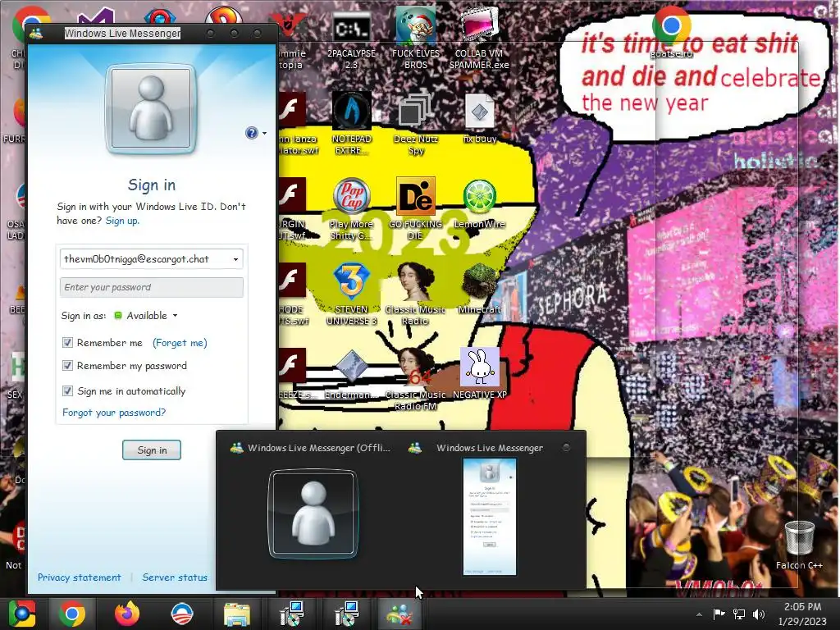The image size is (840, 630).
Task: Click the Start button on taskbar
Action: click(21, 614)
